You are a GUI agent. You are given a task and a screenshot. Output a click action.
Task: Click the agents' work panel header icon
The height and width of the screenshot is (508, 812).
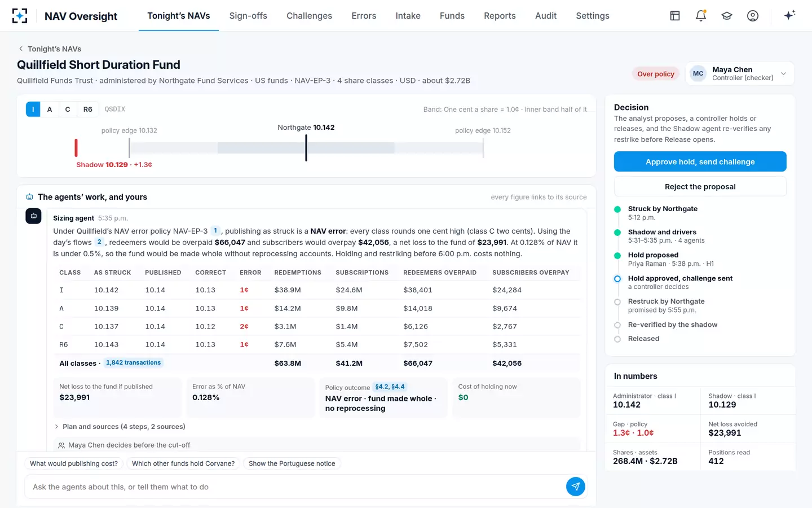coord(29,197)
